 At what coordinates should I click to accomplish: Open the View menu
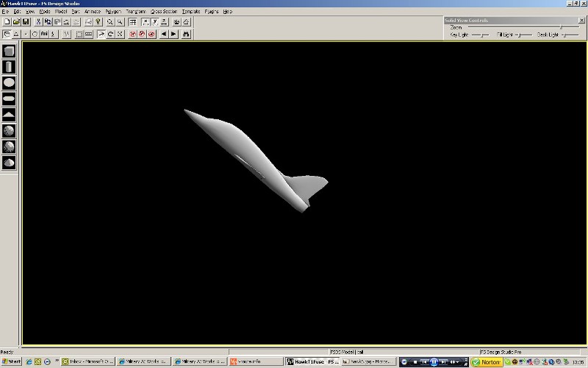pos(29,12)
